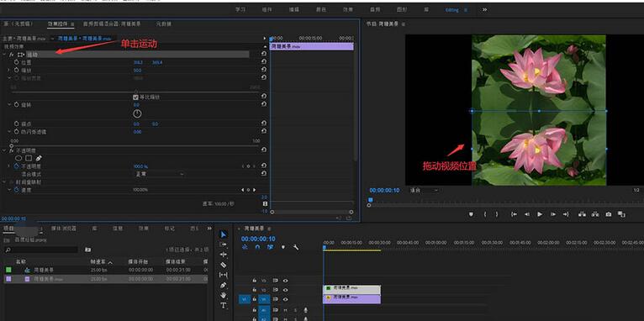Toggle the Position stopwatch animation
This screenshot has height=321, width=644.
(x=17, y=62)
